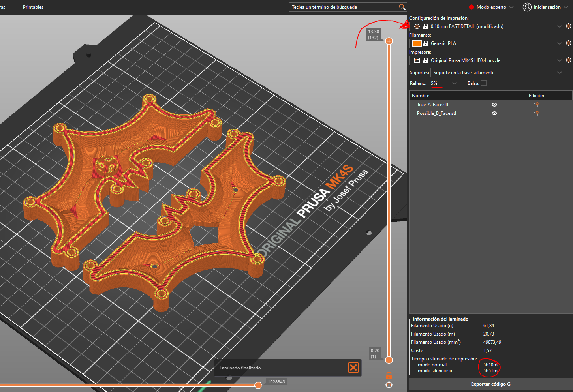Open the Impresora preset dropdown
This screenshot has height=392, width=573.
(487, 60)
